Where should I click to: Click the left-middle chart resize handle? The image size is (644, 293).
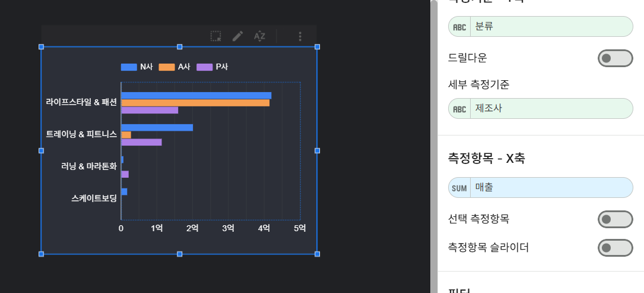tap(41, 151)
